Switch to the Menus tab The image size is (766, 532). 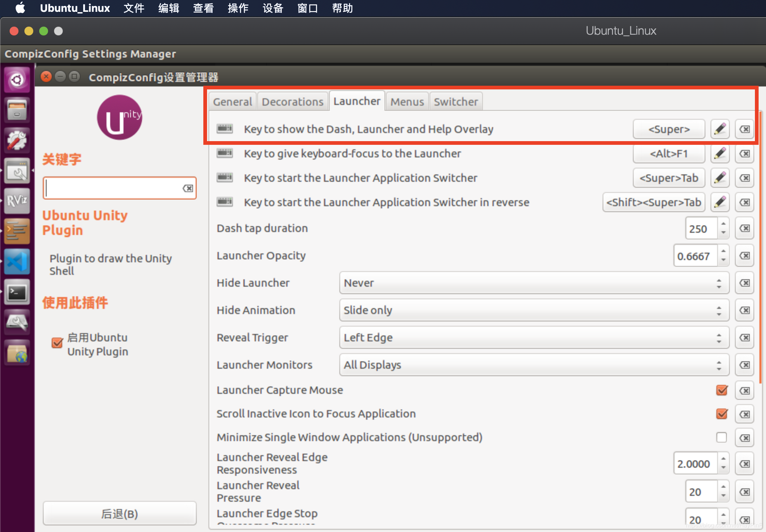pos(407,102)
